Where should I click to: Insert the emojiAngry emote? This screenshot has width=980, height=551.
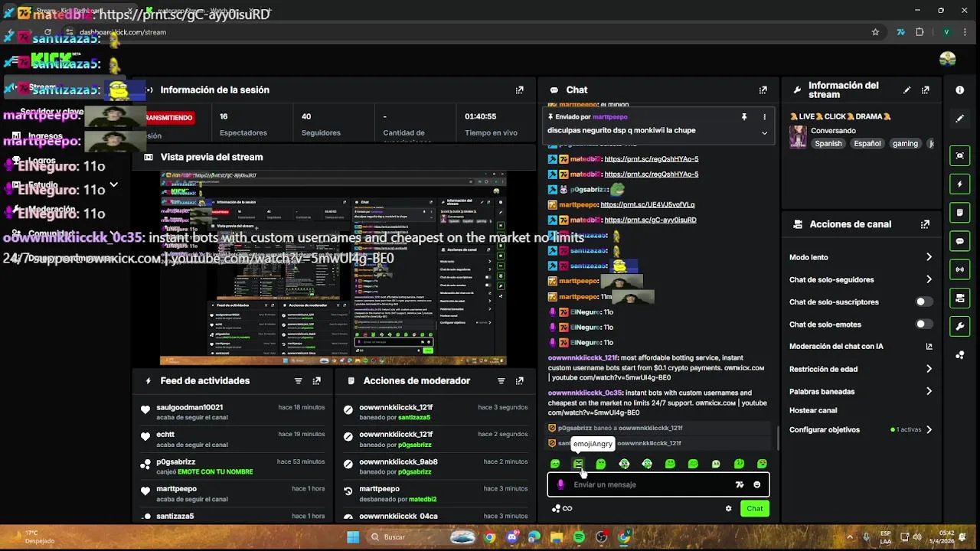point(578,464)
